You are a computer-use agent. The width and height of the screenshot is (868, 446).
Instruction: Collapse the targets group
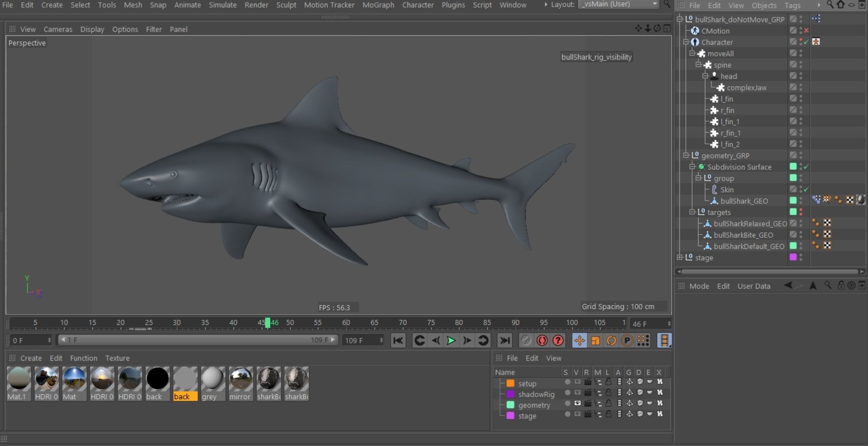click(693, 212)
